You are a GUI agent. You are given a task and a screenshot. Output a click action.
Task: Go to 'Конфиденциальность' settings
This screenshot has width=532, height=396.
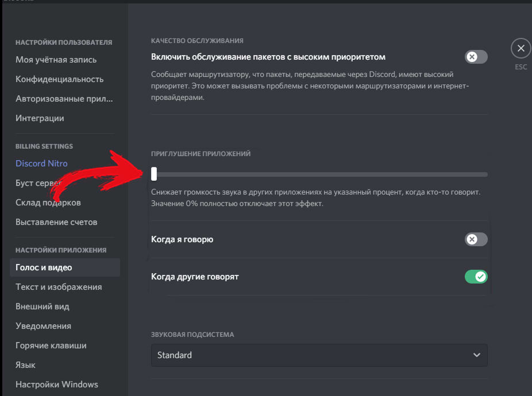[x=59, y=79]
